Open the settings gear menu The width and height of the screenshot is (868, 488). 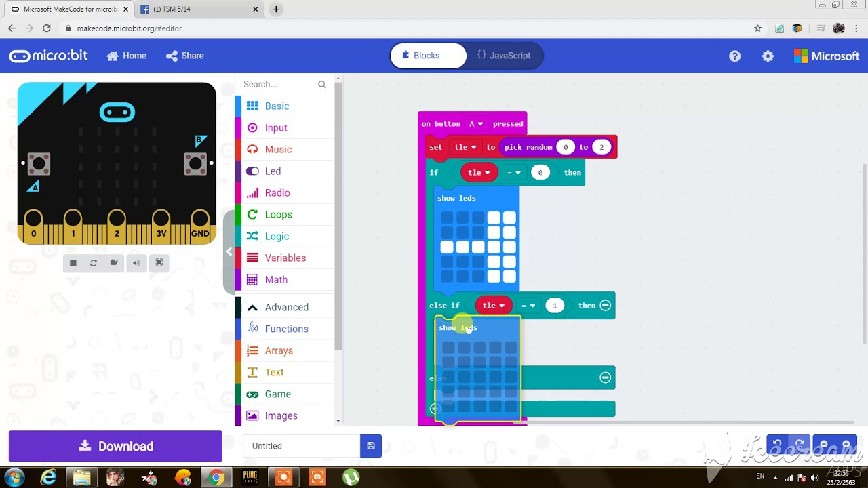[768, 56]
